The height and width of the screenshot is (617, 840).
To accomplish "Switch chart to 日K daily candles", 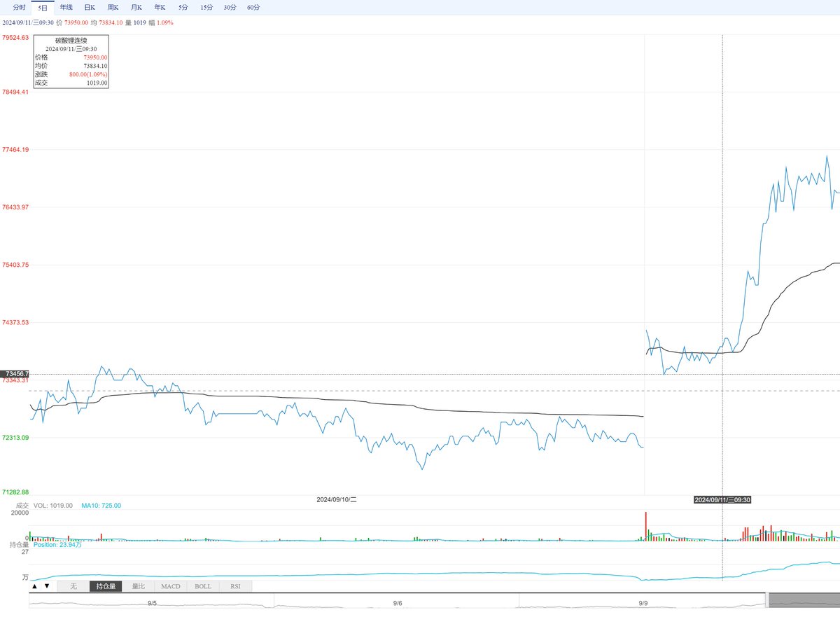I will point(90,7).
